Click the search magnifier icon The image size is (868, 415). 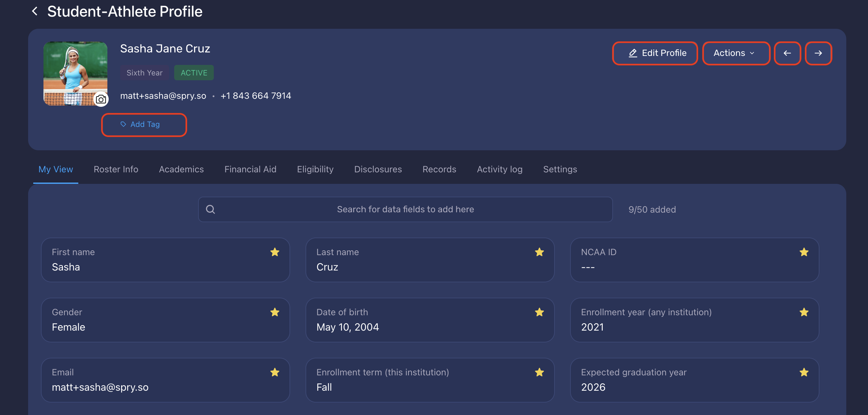[210, 209]
